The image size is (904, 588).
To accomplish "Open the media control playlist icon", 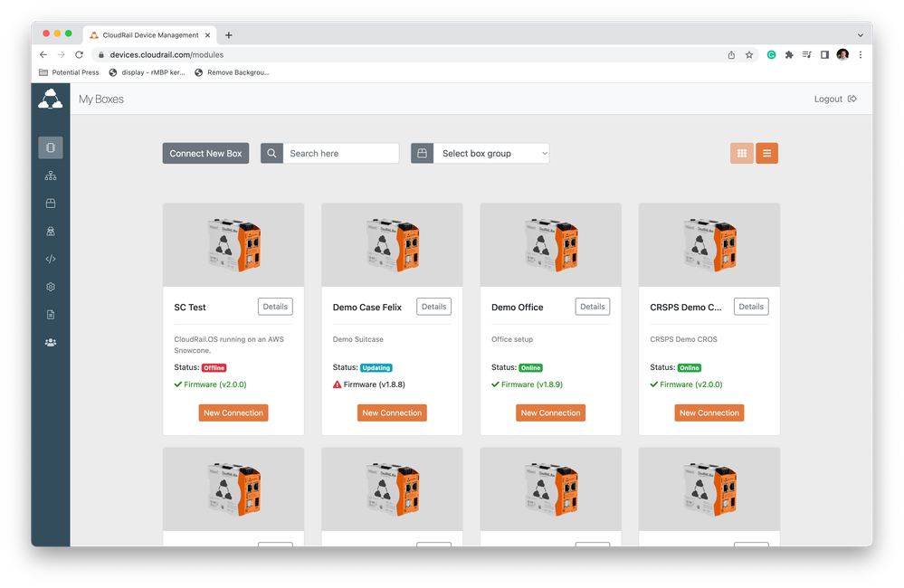I will coord(807,55).
